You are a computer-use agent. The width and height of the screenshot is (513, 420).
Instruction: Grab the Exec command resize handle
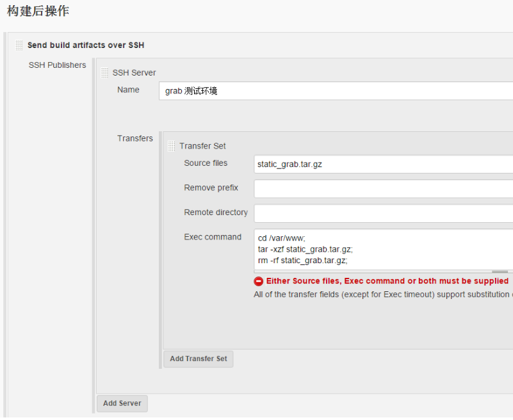click(500, 271)
